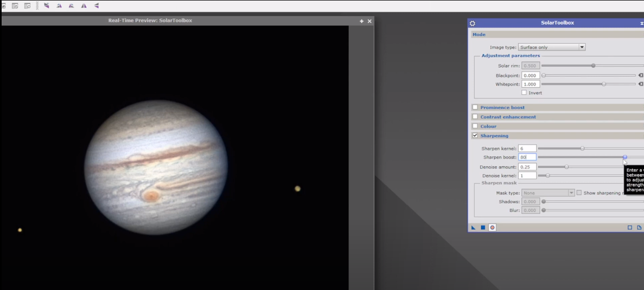Click the Sharpen boost value field
This screenshot has width=644, height=290.
[x=527, y=157]
